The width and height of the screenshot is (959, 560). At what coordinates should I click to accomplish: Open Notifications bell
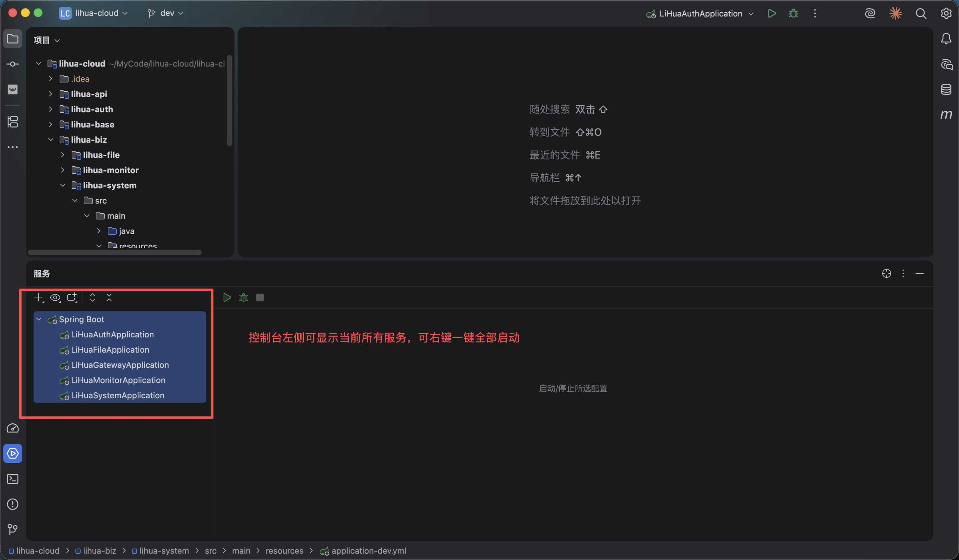pos(946,39)
